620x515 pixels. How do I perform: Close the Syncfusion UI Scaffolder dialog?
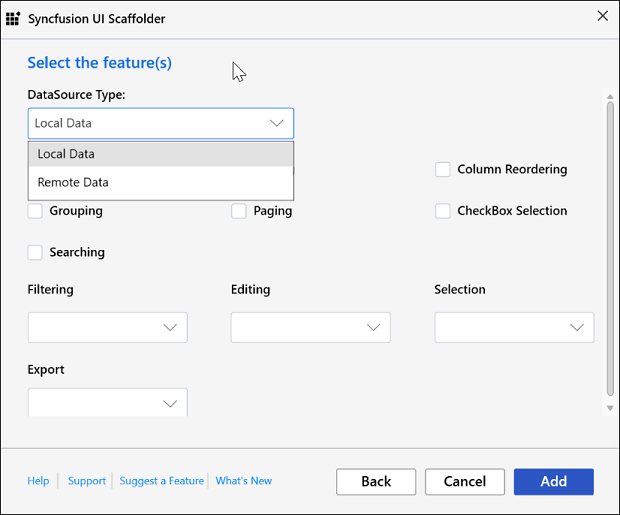pos(602,16)
